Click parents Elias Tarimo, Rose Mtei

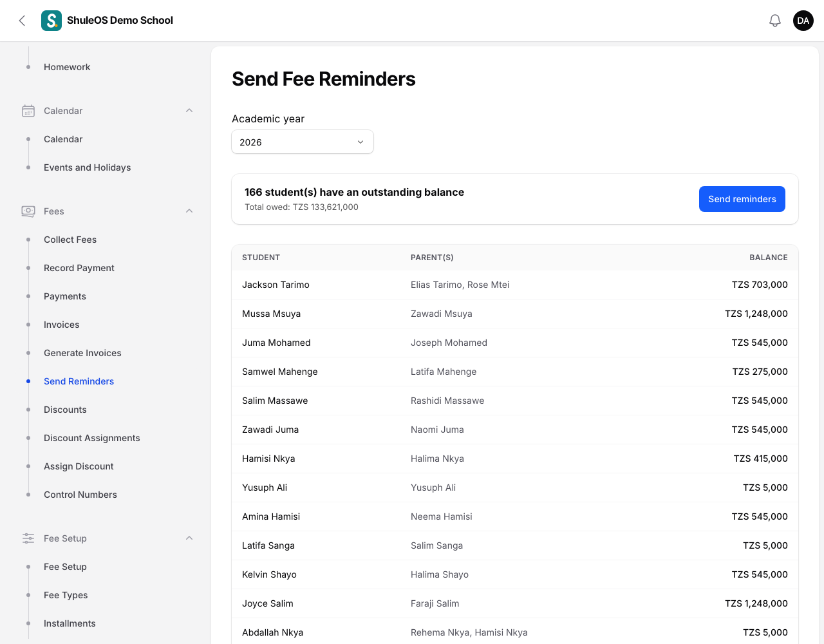[x=460, y=285]
